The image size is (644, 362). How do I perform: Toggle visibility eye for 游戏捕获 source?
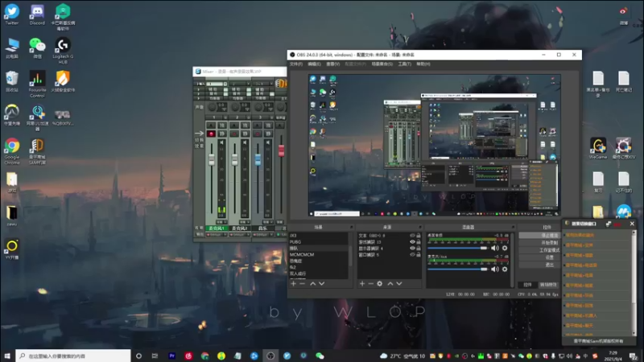click(x=413, y=241)
